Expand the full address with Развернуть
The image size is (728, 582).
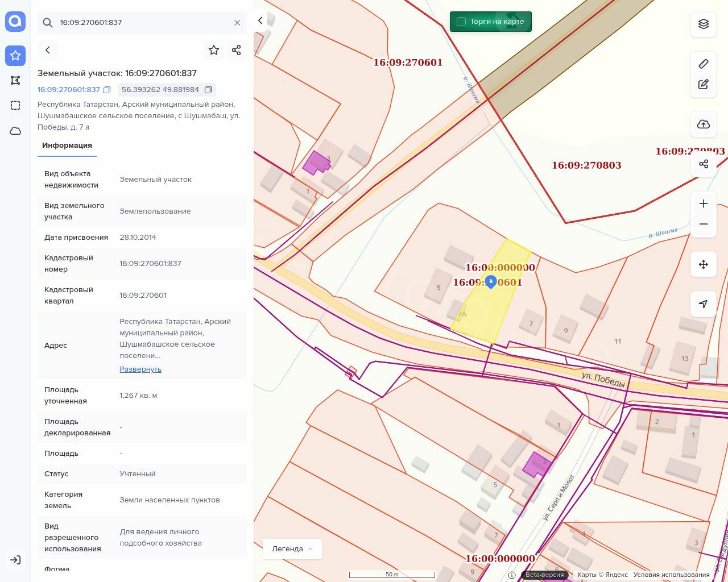pos(140,369)
